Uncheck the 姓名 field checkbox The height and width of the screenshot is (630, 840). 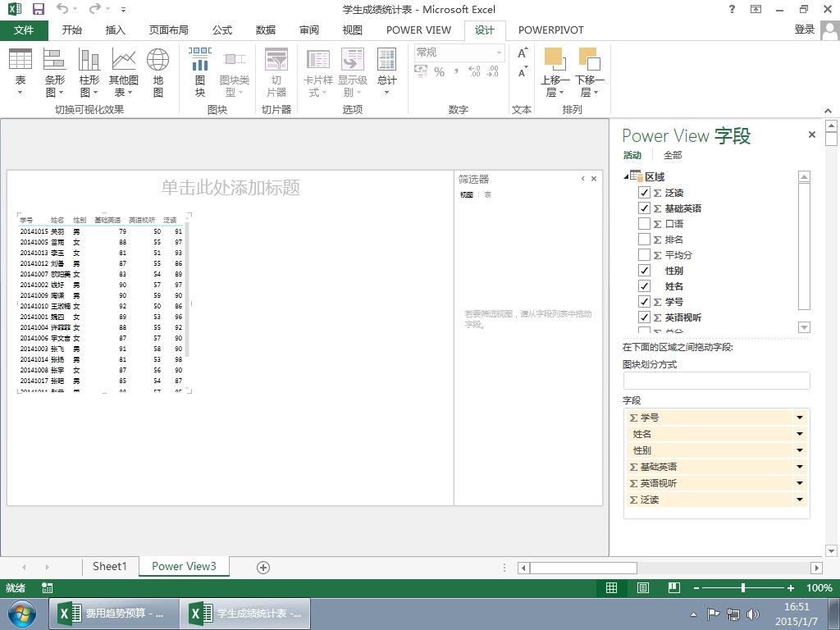pyautogui.click(x=645, y=286)
